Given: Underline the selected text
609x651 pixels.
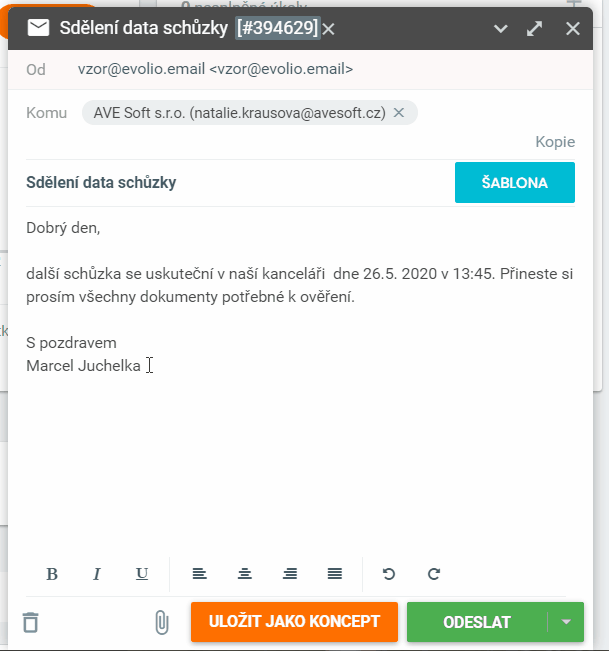Looking at the screenshot, I should click(142, 574).
